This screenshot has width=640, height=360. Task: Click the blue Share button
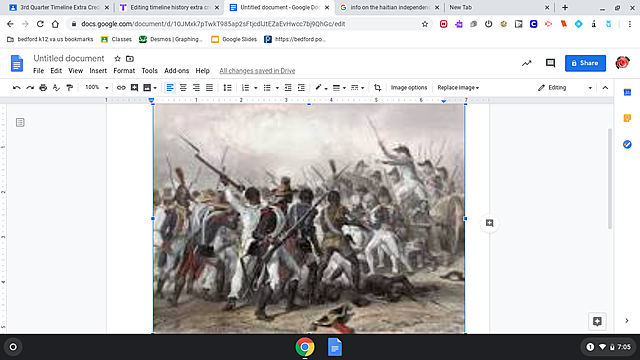click(x=585, y=63)
